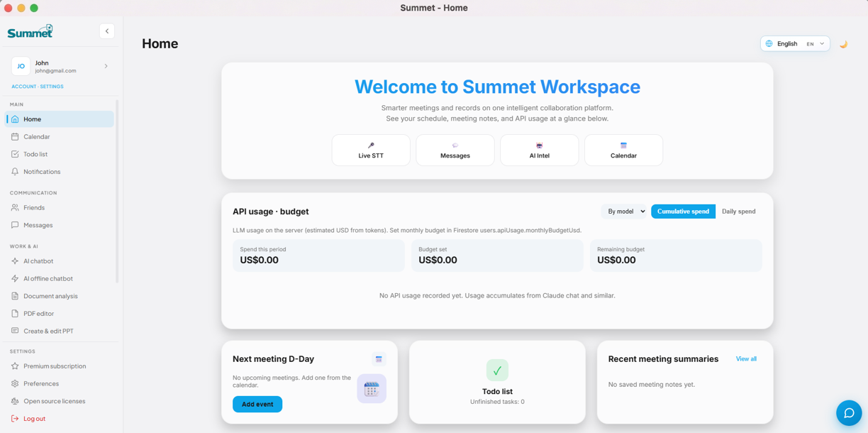Open Premium subscription settings

click(60, 366)
